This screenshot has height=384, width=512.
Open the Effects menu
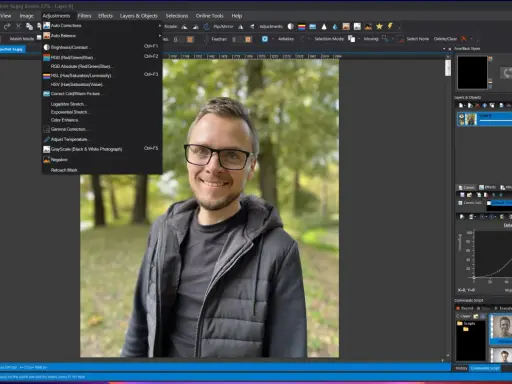(x=105, y=16)
